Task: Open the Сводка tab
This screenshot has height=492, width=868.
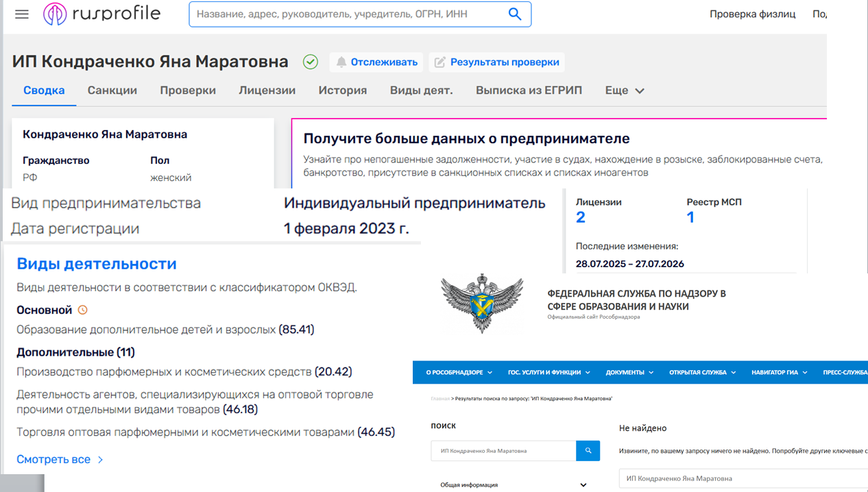Action: click(44, 90)
